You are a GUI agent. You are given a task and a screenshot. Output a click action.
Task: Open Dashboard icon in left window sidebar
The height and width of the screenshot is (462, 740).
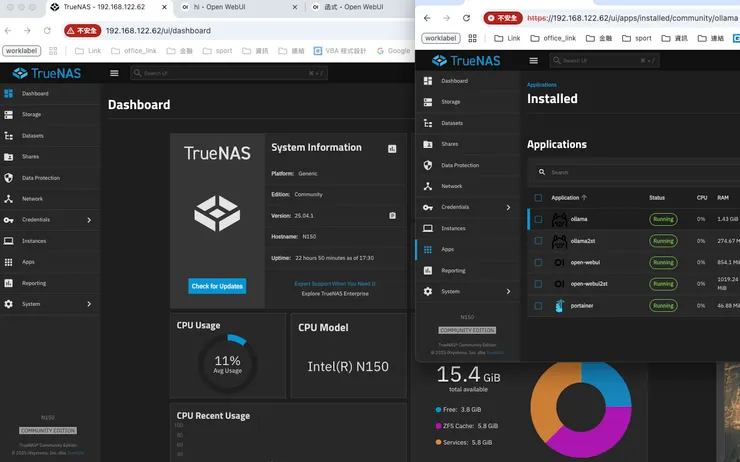(x=8, y=93)
